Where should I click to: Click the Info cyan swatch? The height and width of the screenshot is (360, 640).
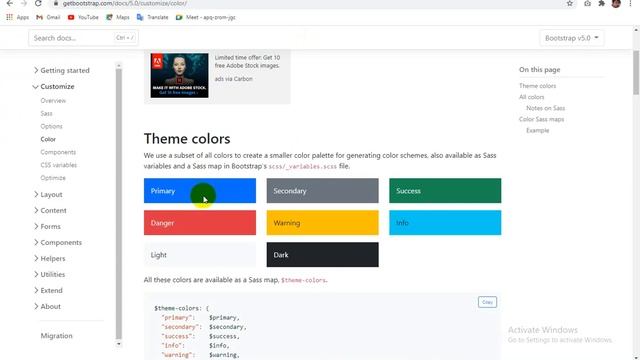[445, 222]
